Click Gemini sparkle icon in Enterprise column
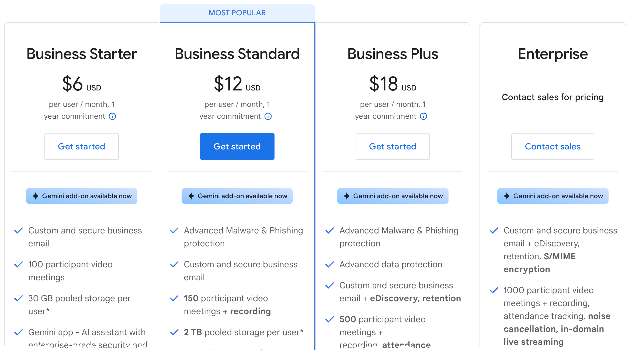Screen dimensions: 632x364 (x=507, y=196)
